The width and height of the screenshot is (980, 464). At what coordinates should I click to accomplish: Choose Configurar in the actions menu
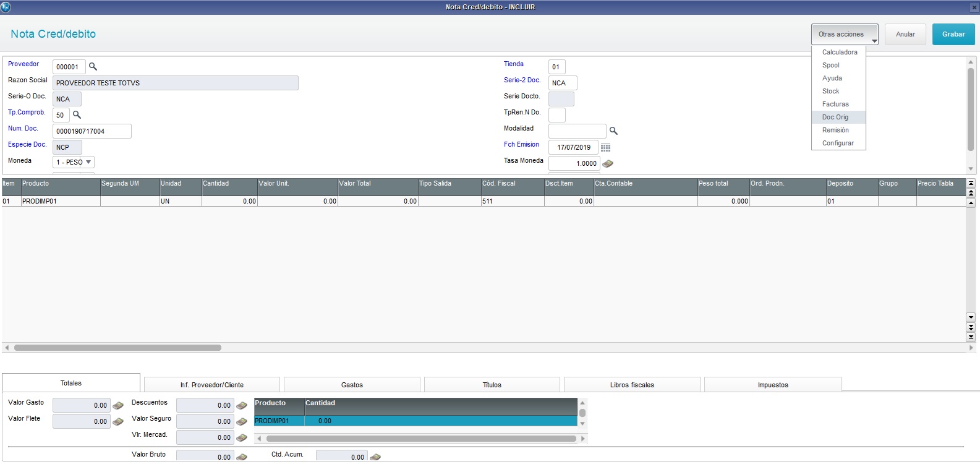[x=839, y=143]
